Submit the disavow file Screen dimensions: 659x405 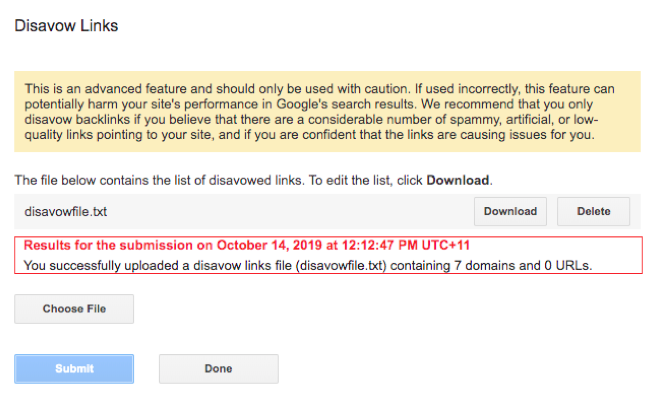click(x=74, y=369)
